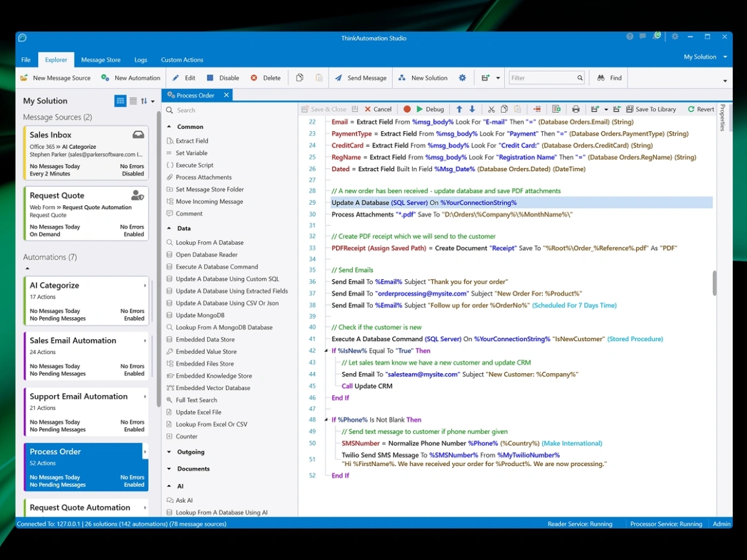Click the notifications bell in title bar
This screenshot has width=747, height=560.
click(657, 36)
